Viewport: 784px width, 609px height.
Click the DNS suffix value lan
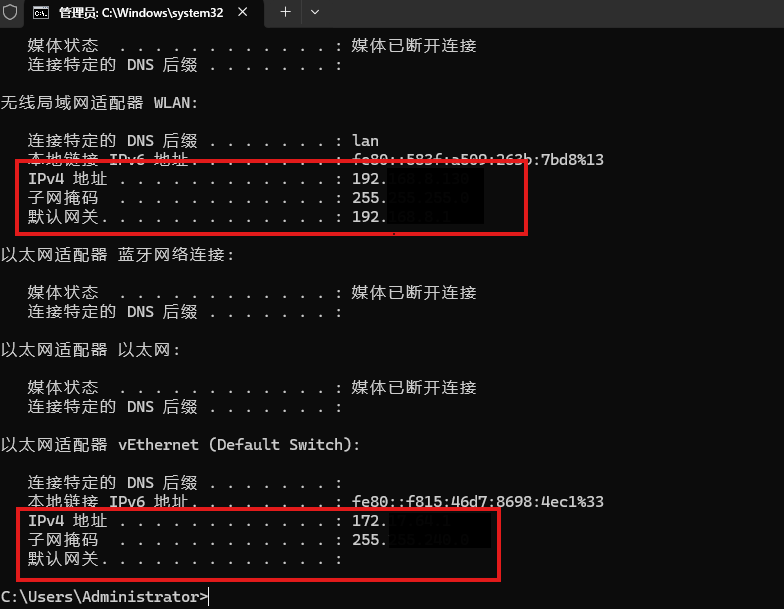[x=365, y=140]
